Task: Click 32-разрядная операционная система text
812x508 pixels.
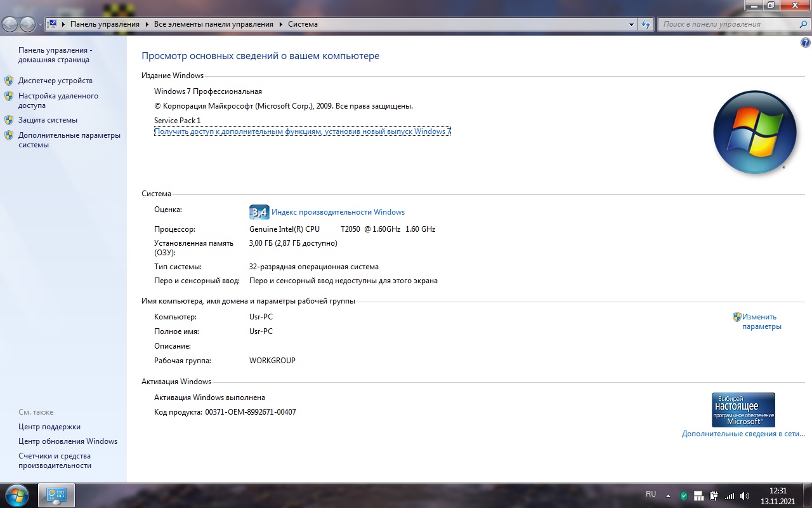Action: click(314, 267)
